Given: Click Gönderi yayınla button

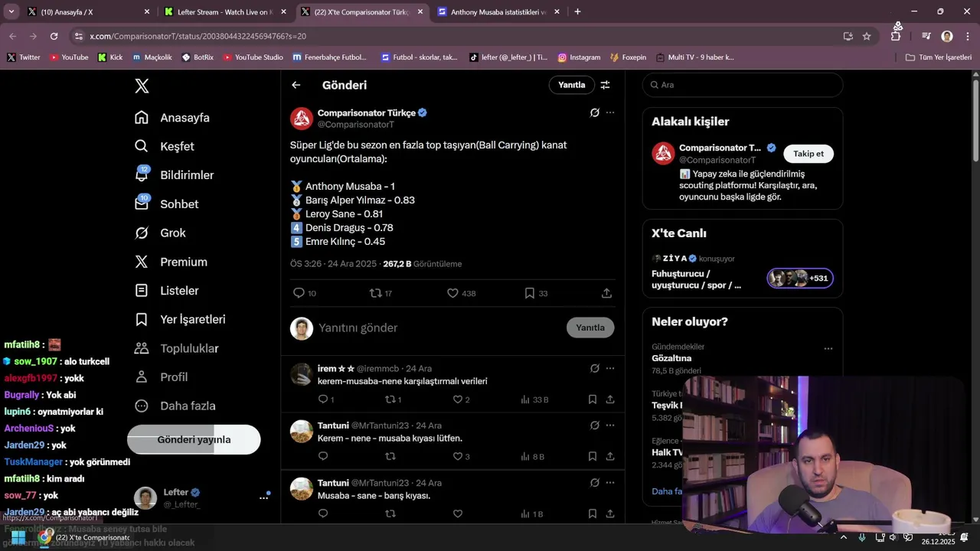Looking at the screenshot, I should (194, 439).
